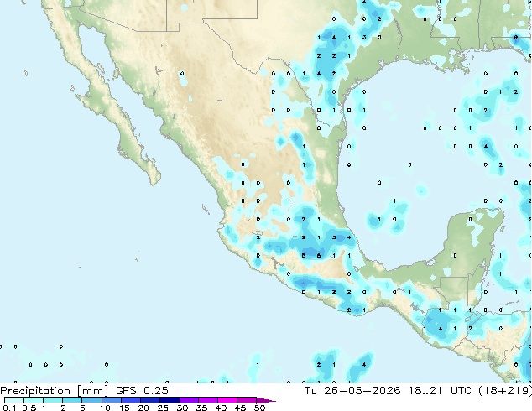Click the 45–50 mm pink legend swatch
The width and height of the screenshot is (532, 411).
[x=247, y=400]
